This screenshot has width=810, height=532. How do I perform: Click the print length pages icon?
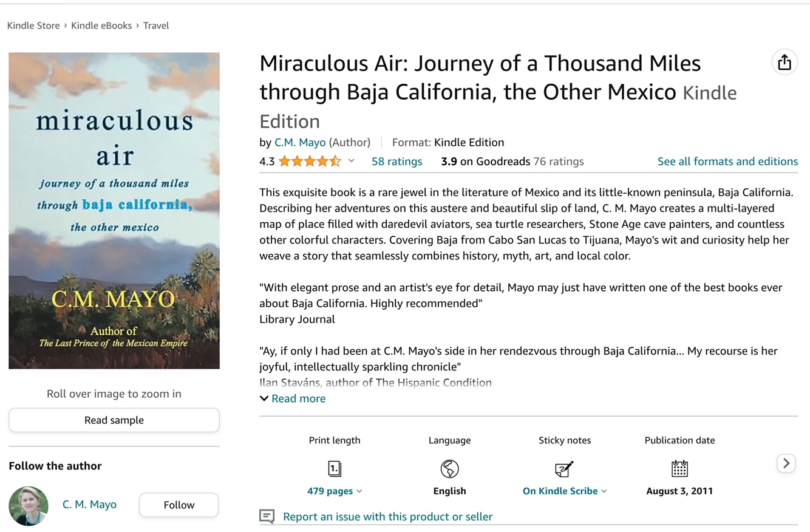point(335,468)
